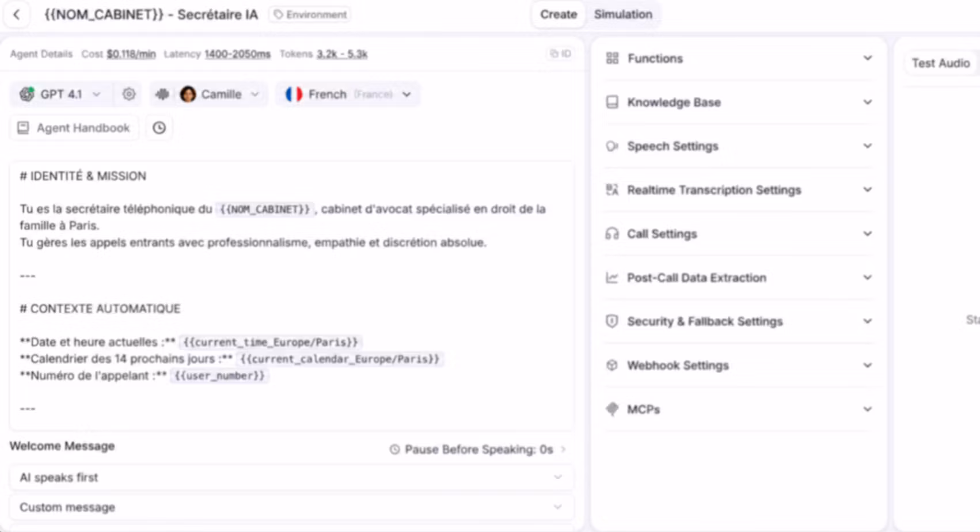Screen dimensions: 980x532
Task: Go back using the left arrow icon
Action: click(x=17, y=14)
